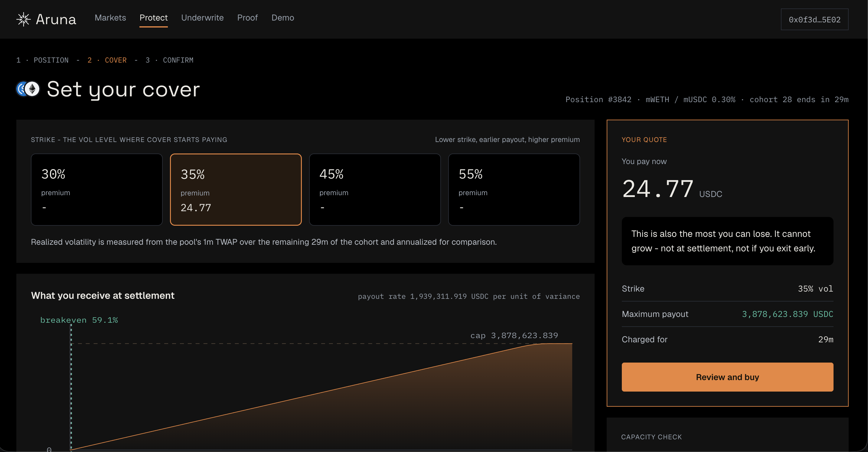Select the 35% strike card
The width and height of the screenshot is (868, 452).
(x=236, y=189)
